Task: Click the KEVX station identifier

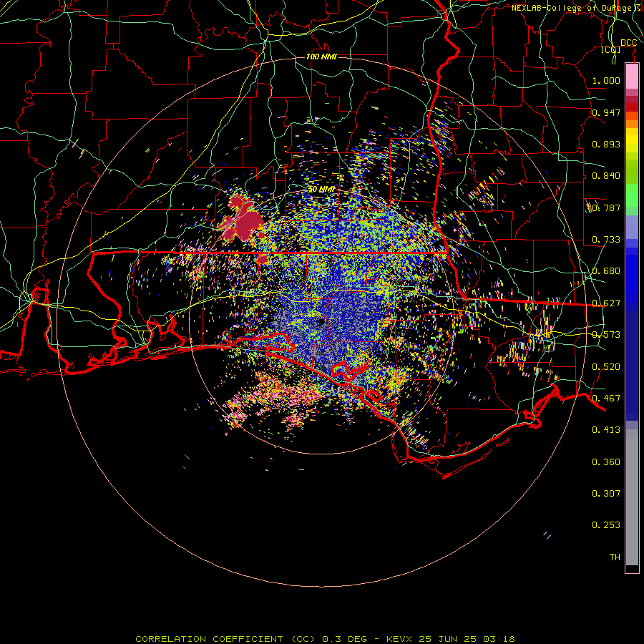Action: coord(399,639)
